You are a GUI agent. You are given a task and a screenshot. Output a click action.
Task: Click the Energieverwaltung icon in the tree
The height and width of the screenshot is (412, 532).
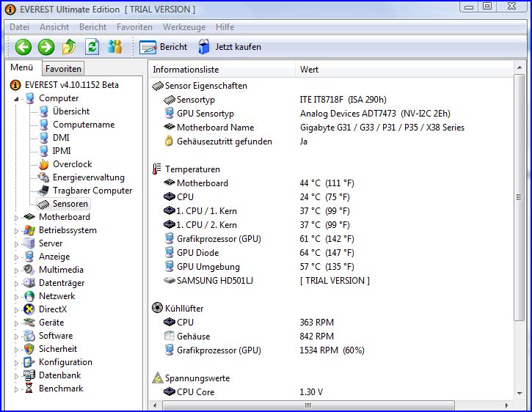[43, 177]
